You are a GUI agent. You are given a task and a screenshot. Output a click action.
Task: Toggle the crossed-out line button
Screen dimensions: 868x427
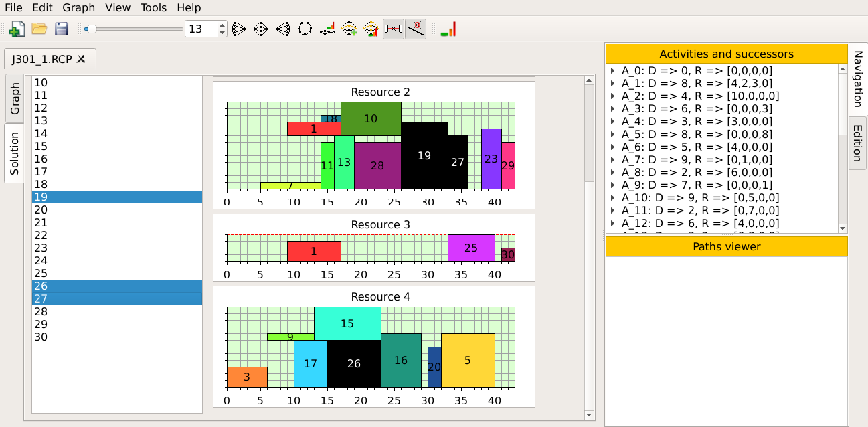pyautogui.click(x=416, y=29)
